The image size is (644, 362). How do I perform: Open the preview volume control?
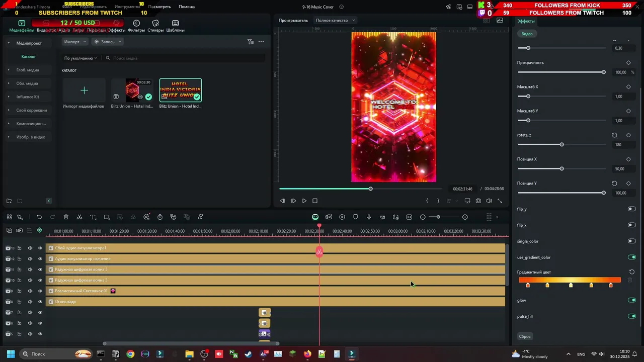[x=489, y=201]
